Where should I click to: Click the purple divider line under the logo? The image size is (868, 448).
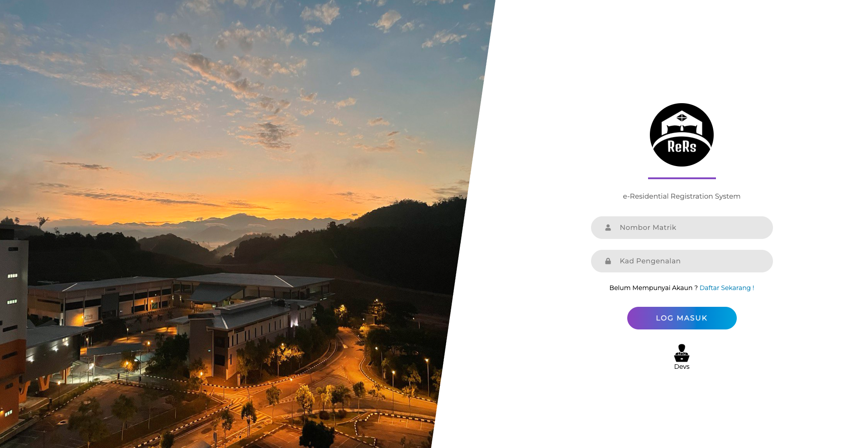(682, 178)
